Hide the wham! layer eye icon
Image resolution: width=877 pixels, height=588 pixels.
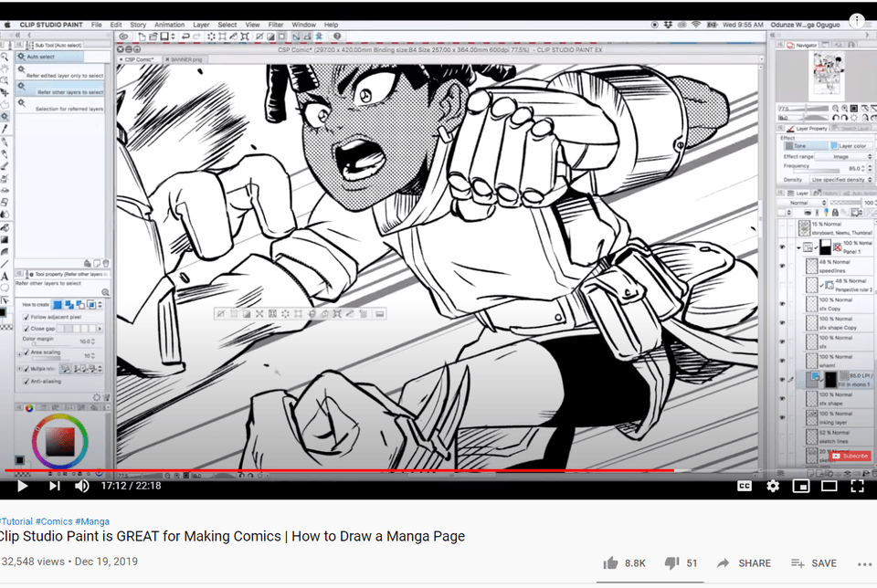tap(783, 361)
